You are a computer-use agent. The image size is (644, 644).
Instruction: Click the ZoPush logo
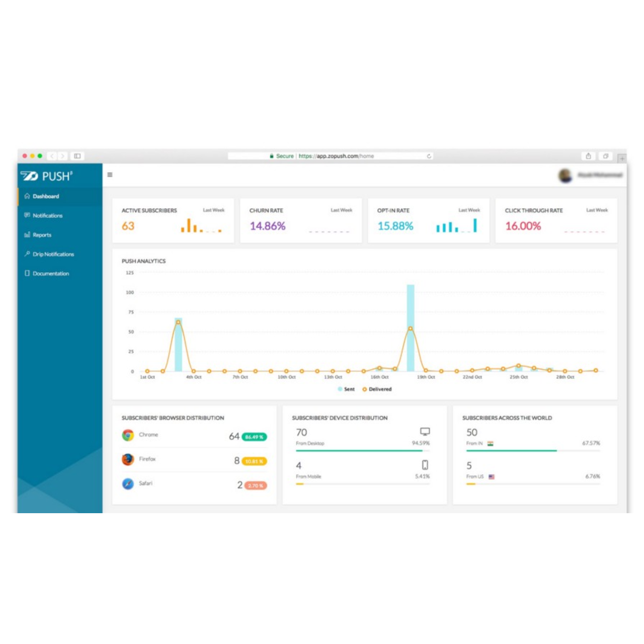[x=47, y=176]
